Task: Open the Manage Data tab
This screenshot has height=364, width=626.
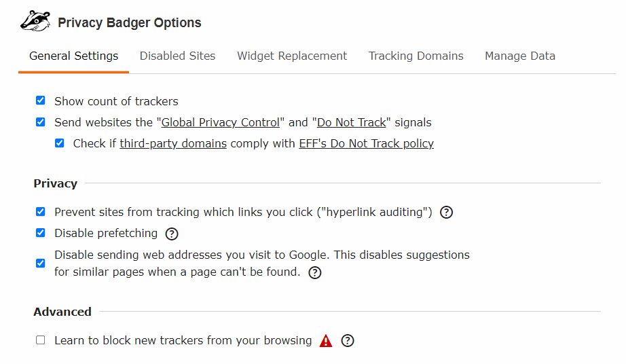Action: point(519,56)
